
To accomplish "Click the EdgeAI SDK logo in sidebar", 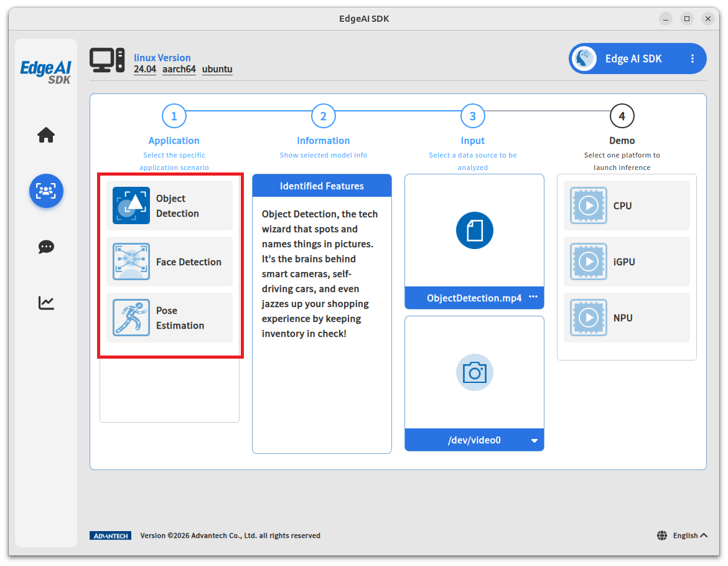I will [x=46, y=72].
